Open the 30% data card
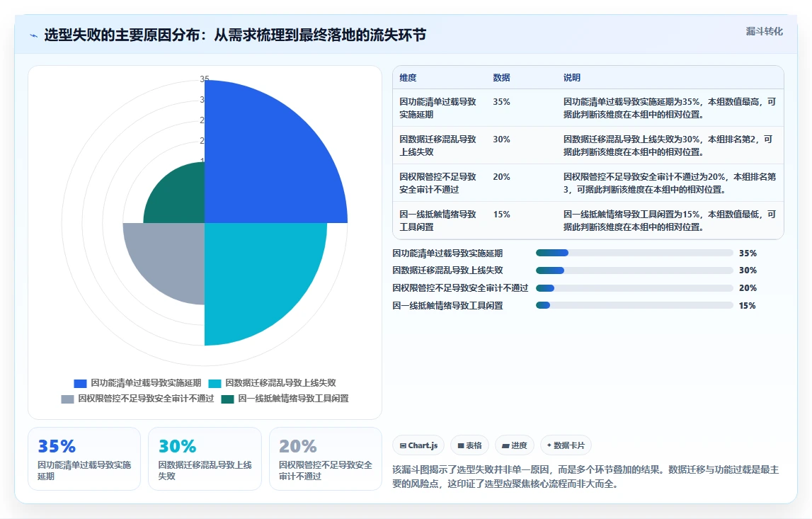The height and width of the screenshot is (519, 812). [205, 459]
